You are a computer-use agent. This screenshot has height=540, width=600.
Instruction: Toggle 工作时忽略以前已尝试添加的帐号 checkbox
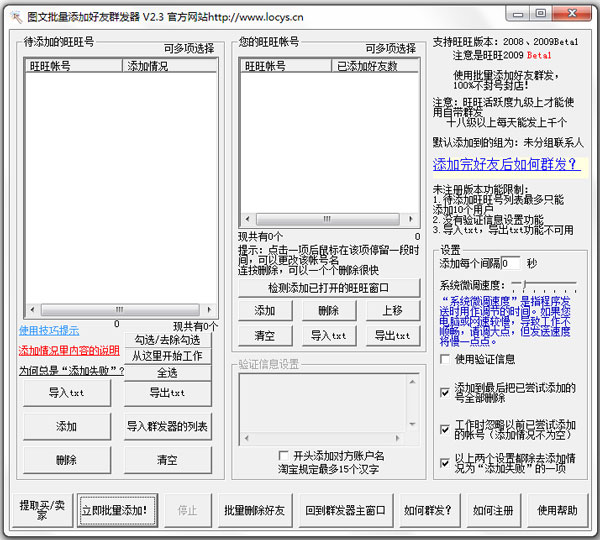(445, 429)
